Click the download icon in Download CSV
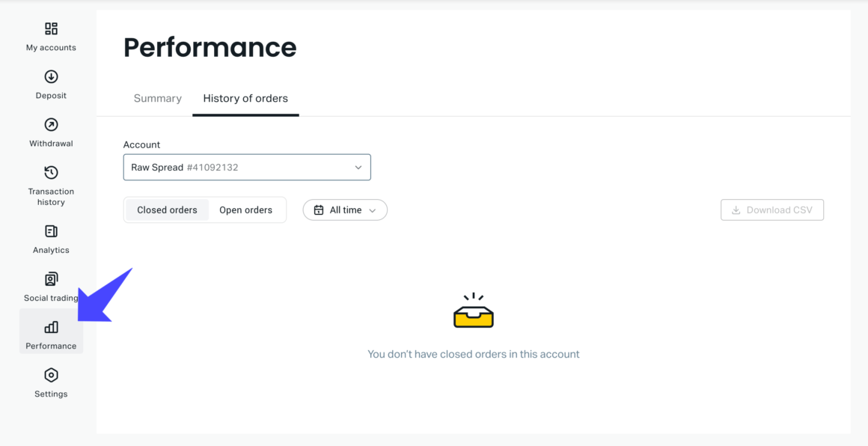868x446 pixels. (x=736, y=210)
